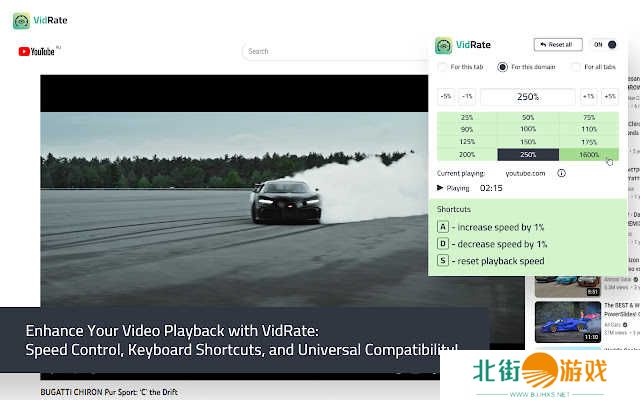Increase speed with the +5% button
Viewport: 640px width, 400px height.
[610, 97]
